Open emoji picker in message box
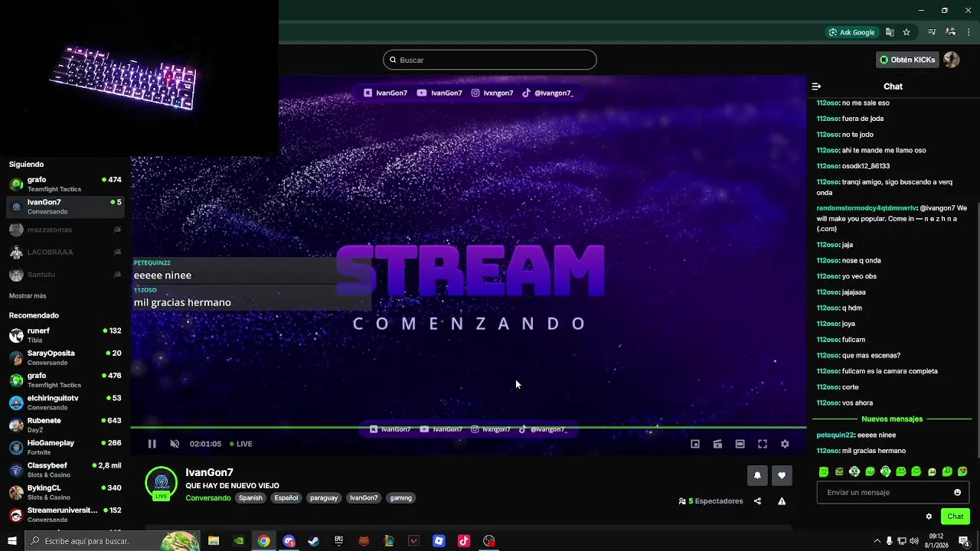Screen dimensions: 980x551 957,493
